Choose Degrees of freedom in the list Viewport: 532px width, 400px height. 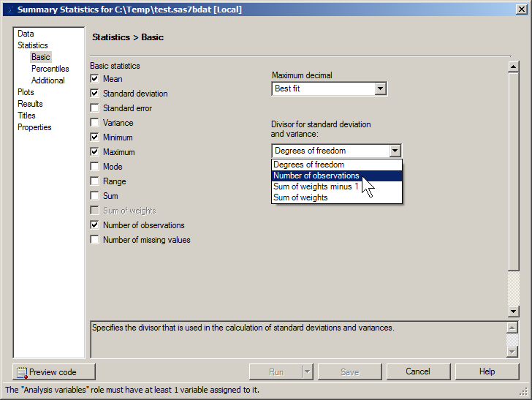(337, 165)
